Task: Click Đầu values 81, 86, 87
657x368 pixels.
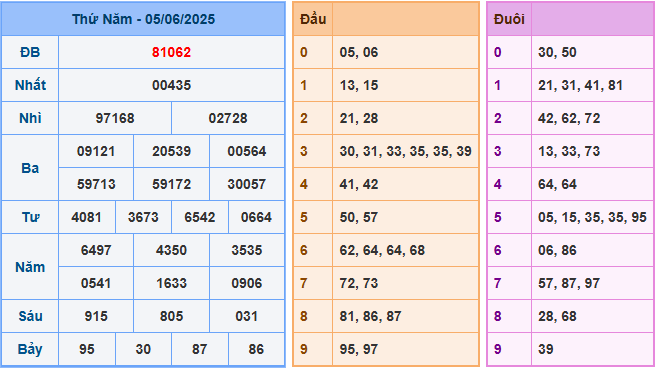Action: [x=370, y=316]
